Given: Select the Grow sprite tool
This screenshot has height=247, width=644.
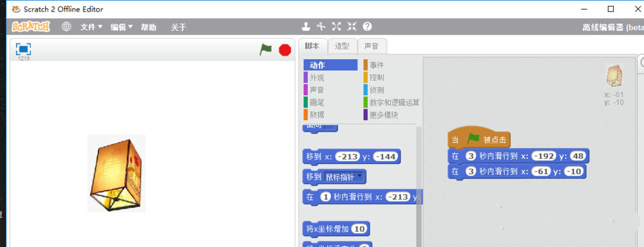Looking at the screenshot, I should pos(336,26).
